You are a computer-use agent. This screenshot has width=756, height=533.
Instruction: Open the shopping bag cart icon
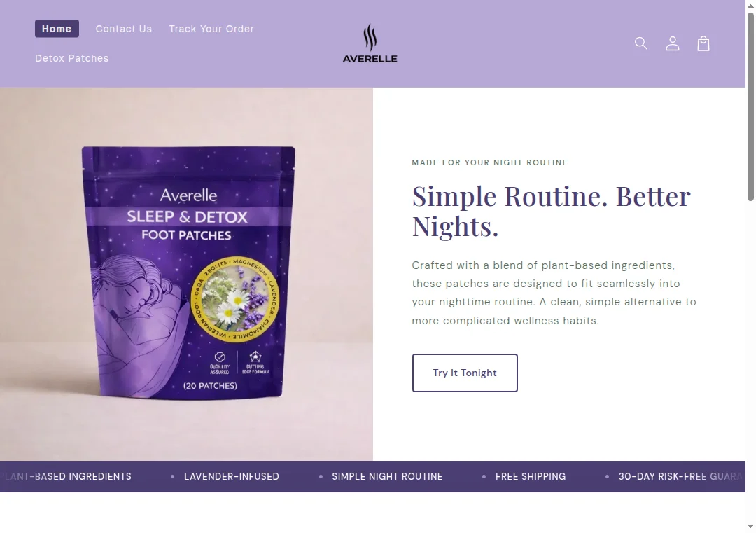(x=703, y=43)
